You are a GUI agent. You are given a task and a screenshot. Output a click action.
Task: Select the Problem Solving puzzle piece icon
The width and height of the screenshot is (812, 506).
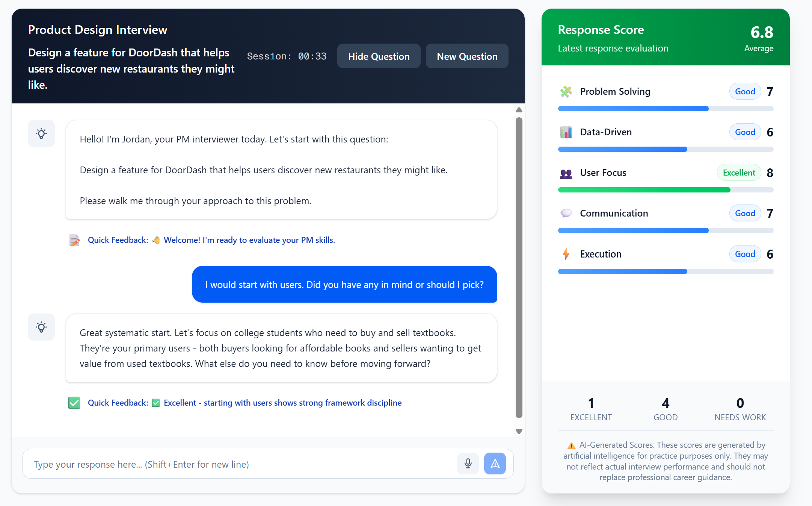tap(566, 91)
